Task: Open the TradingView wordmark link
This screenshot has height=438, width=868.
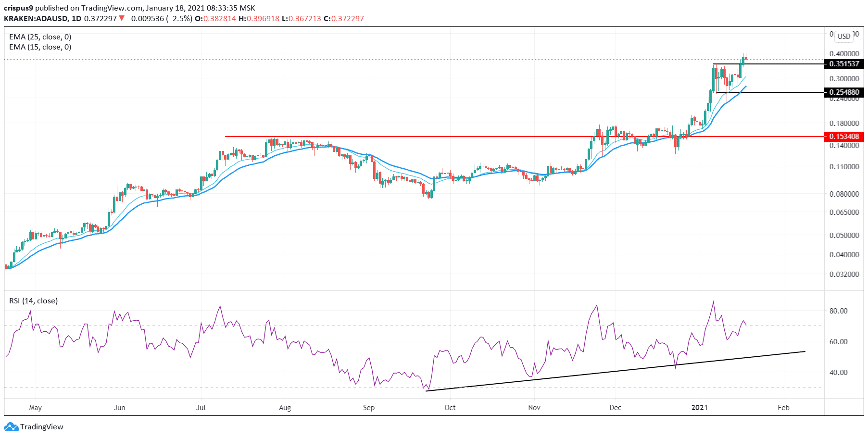Action: 42,426
